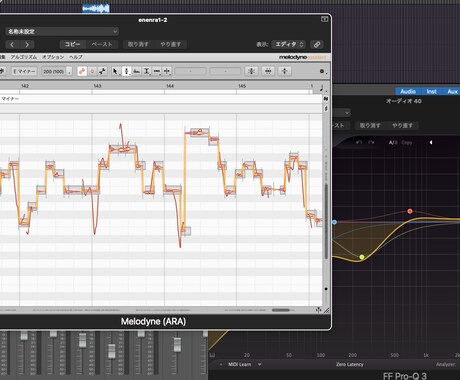Select the Inst tab in the mixer
The width and height of the screenshot is (460, 380).
click(431, 91)
